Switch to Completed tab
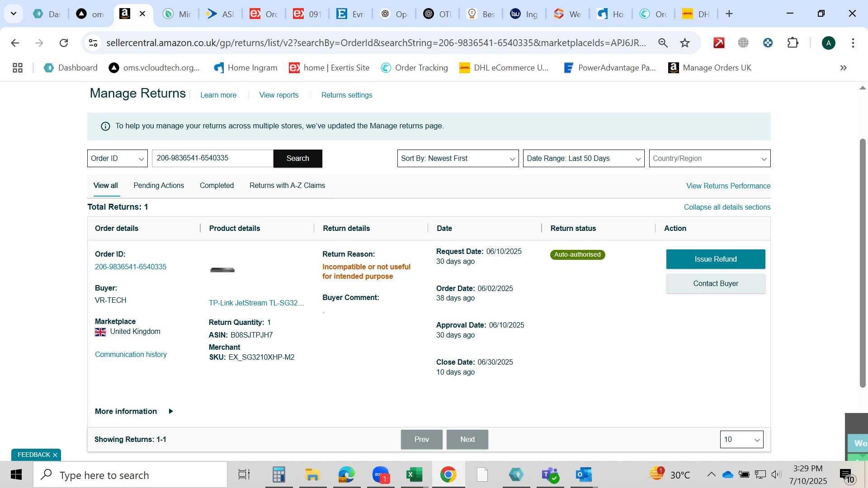The image size is (868, 488). [217, 186]
